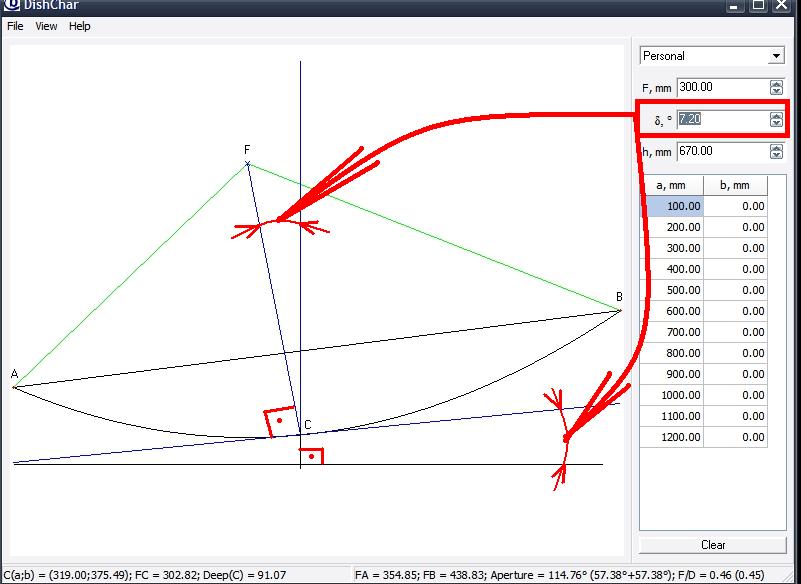This screenshot has width=801, height=584.
Task: Click the h, mm input field
Action: pos(722,151)
